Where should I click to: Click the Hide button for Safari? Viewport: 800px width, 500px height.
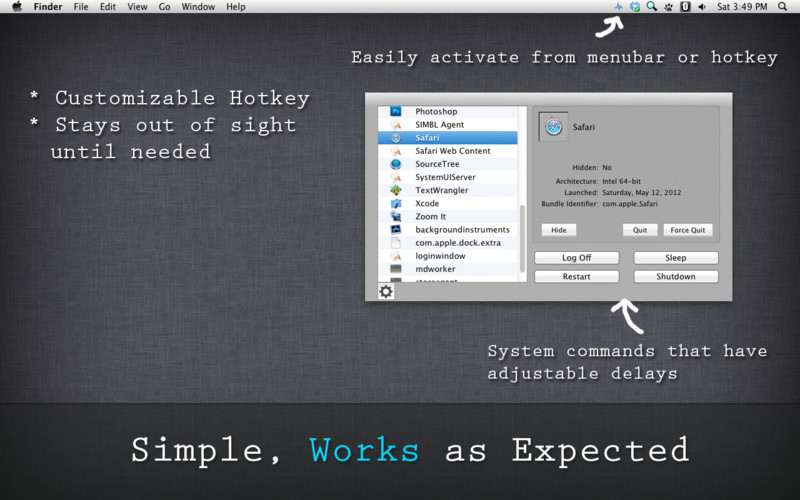coord(559,230)
